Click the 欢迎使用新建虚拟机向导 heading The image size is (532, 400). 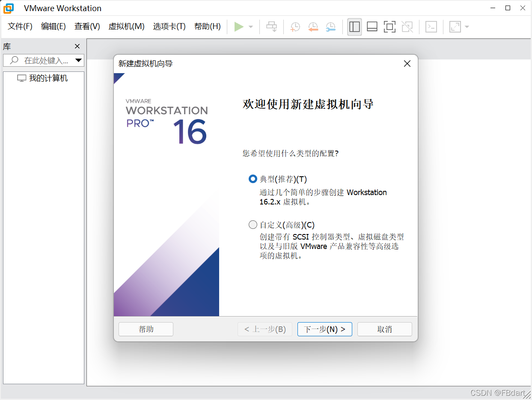tap(308, 104)
